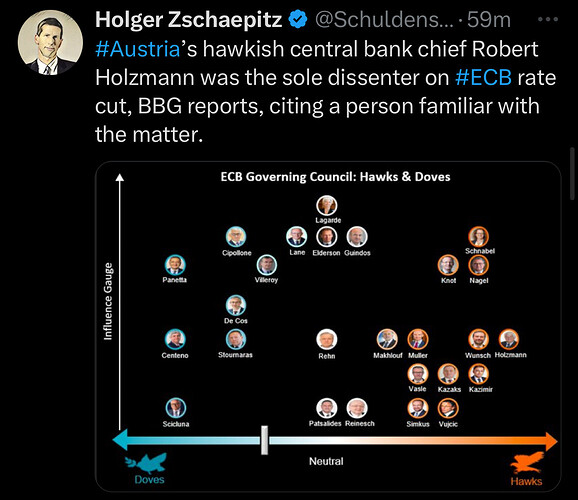
Task: Click the Holzmann portrait in chart
Action: coord(509,339)
